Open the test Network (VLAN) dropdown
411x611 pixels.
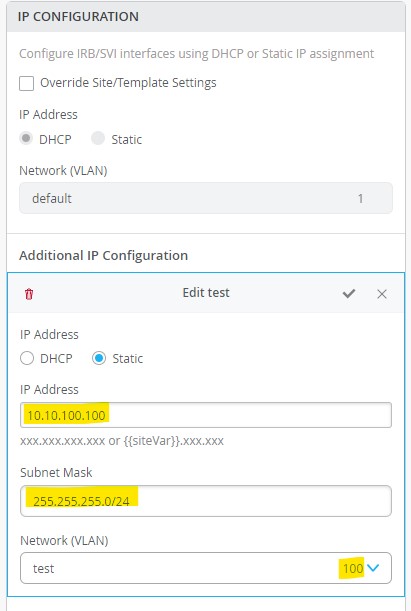[x=206, y=568]
